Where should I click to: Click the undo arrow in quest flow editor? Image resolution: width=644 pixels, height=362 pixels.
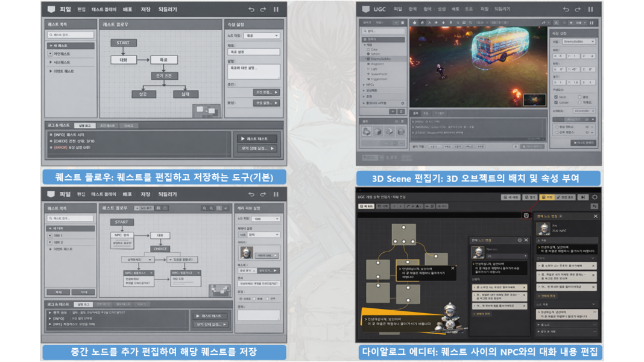[x=251, y=10]
